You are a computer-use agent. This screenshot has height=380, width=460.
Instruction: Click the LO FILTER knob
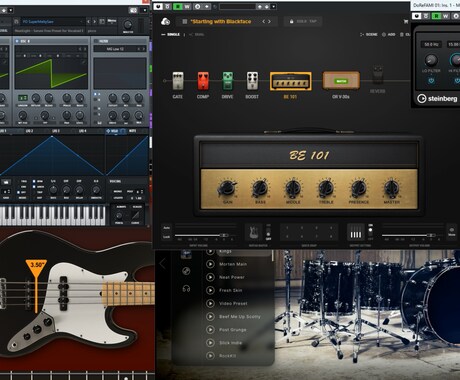coord(431,60)
